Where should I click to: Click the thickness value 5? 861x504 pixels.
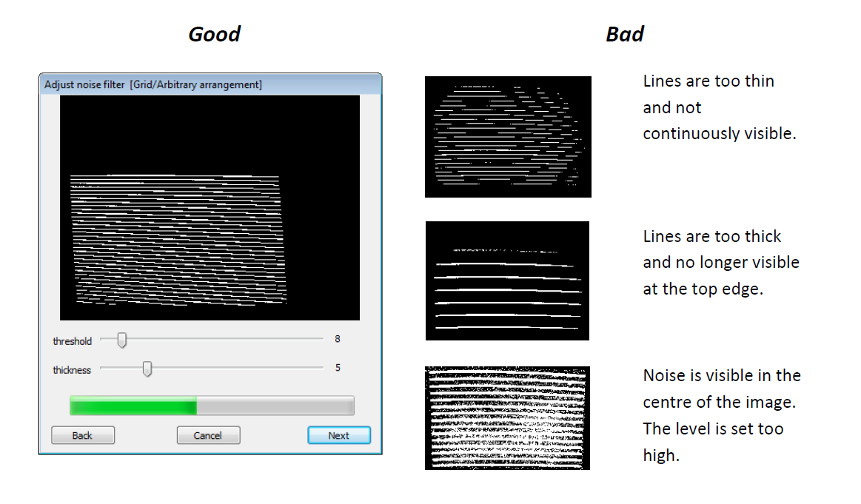click(x=338, y=368)
